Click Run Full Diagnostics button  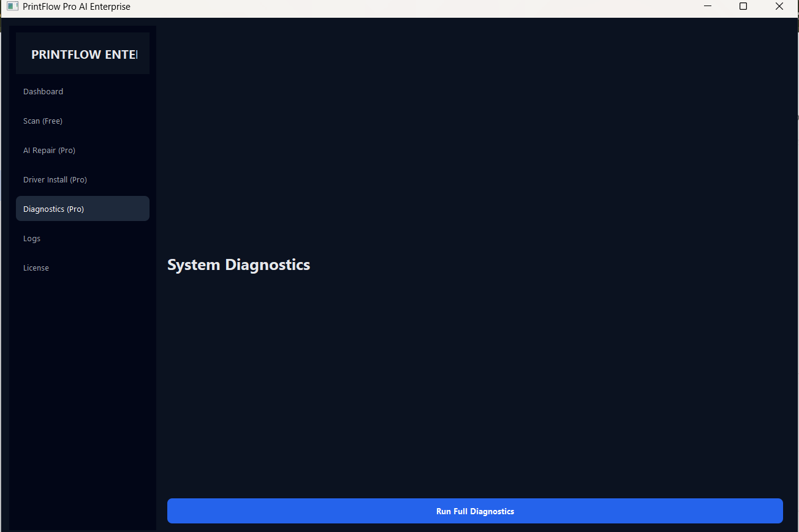point(475,511)
